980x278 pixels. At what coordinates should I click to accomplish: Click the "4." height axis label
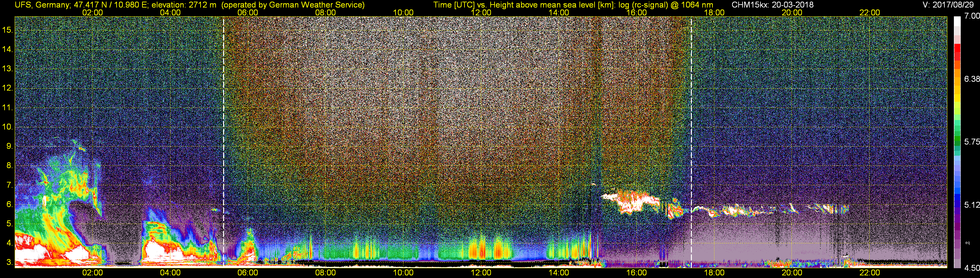coord(9,243)
